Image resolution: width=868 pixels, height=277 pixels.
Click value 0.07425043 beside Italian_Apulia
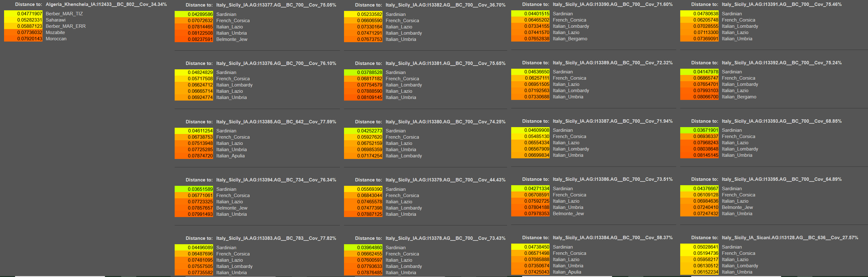(x=530, y=272)
